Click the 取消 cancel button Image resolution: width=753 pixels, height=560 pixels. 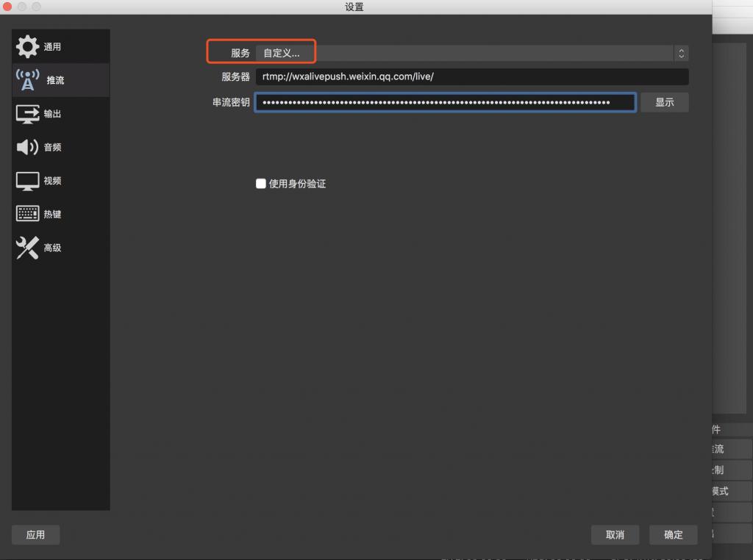click(x=615, y=534)
